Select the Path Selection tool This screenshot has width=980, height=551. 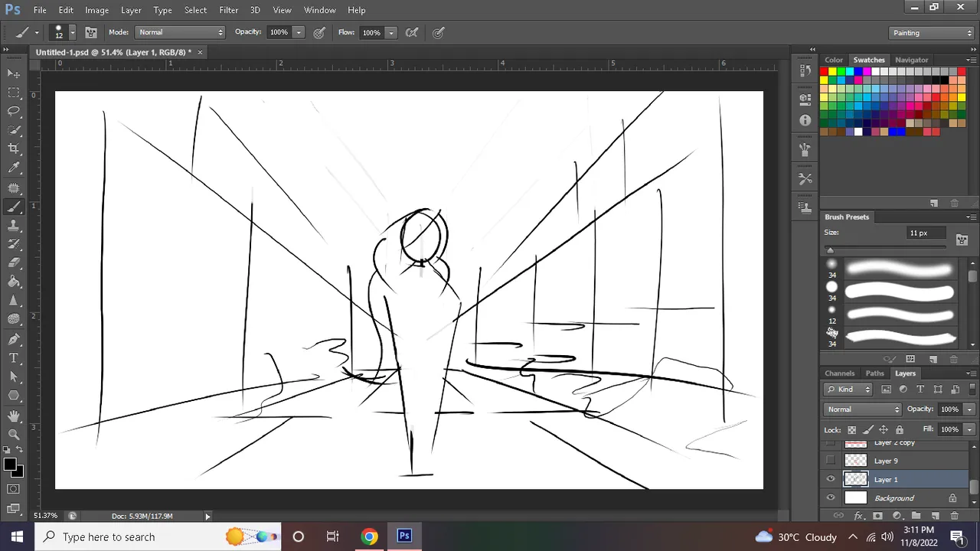(x=14, y=377)
